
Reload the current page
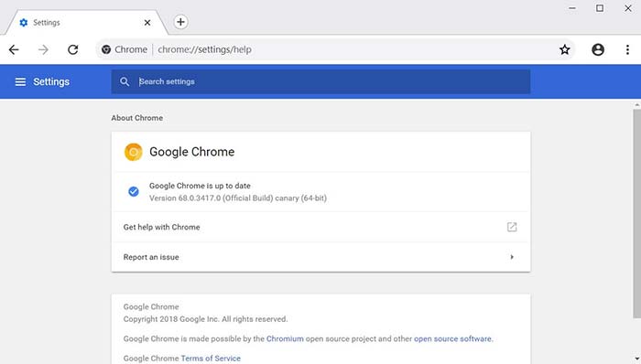(73, 49)
